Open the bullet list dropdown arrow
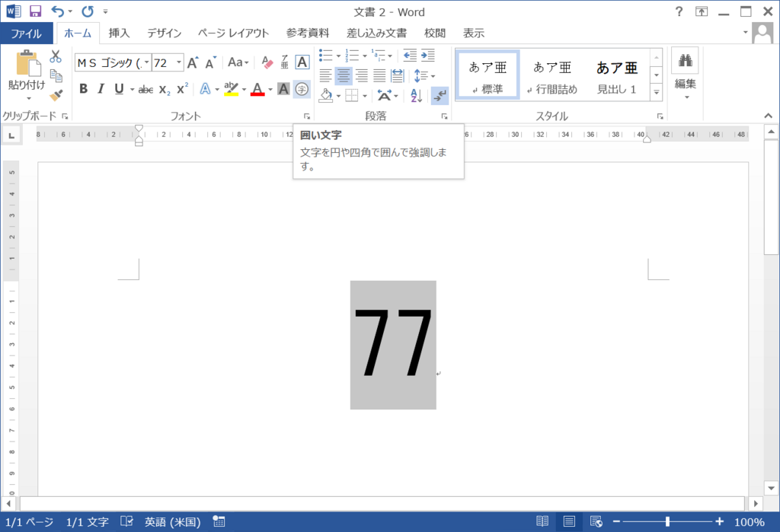 click(x=338, y=56)
